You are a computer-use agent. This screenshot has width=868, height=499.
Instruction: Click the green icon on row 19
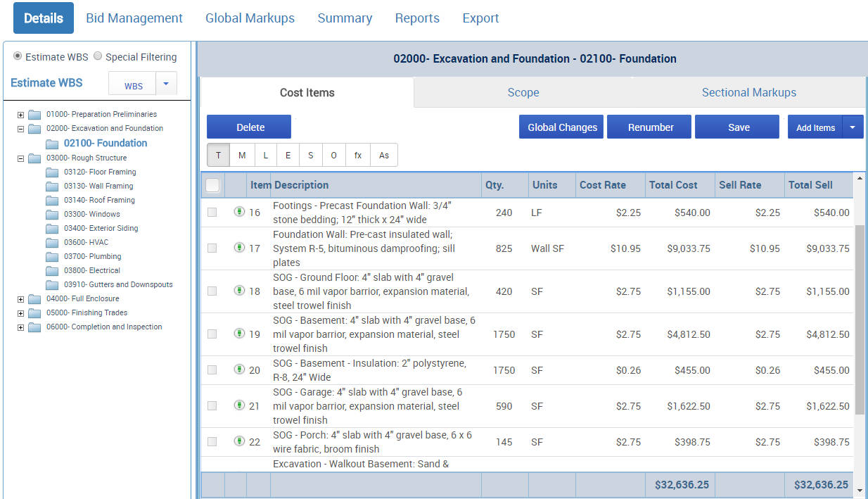tap(239, 334)
